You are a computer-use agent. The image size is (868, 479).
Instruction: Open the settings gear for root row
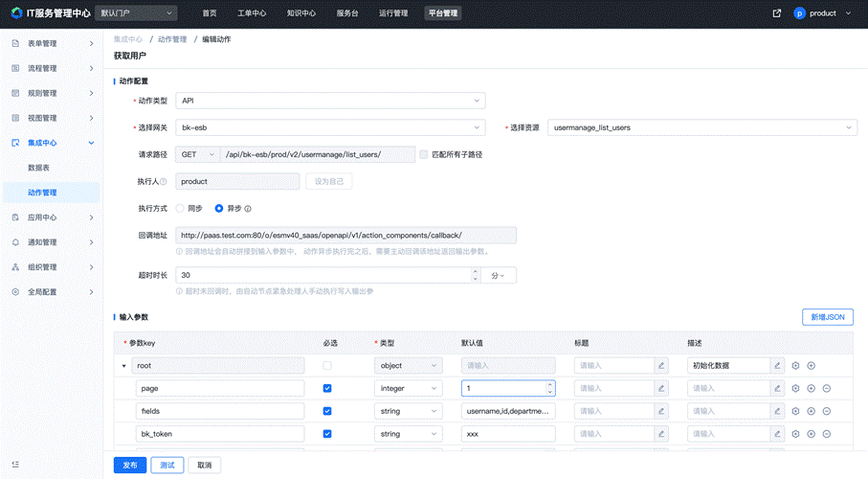[795, 365]
